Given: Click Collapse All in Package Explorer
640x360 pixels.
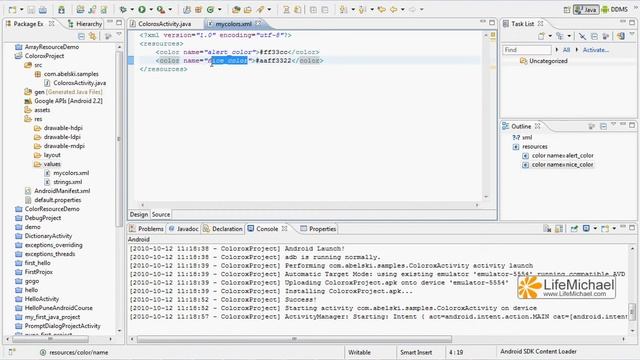Looking at the screenshot, I should pyautogui.click(x=81, y=36).
